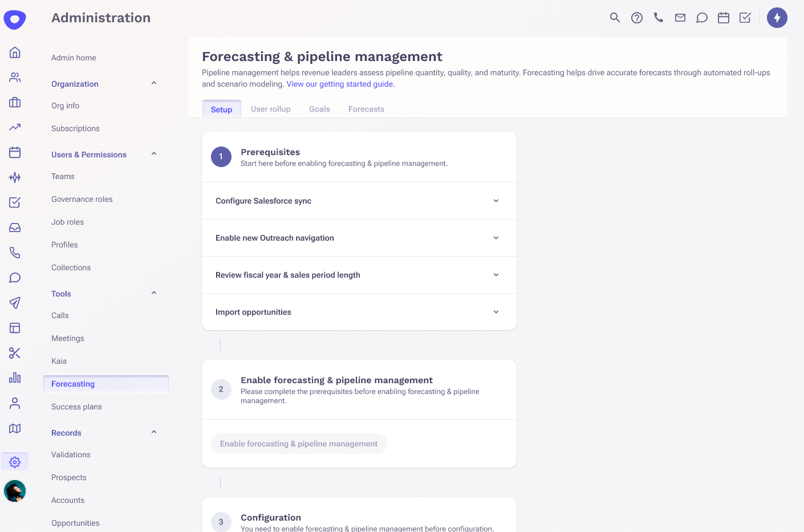Open the chat bubble icon in top bar
Screen dimensions: 804x532
[x=701, y=18]
